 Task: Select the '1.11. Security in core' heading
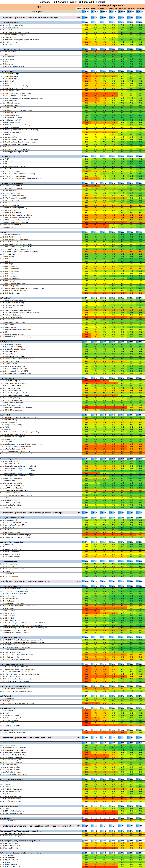[x=38, y=459]
